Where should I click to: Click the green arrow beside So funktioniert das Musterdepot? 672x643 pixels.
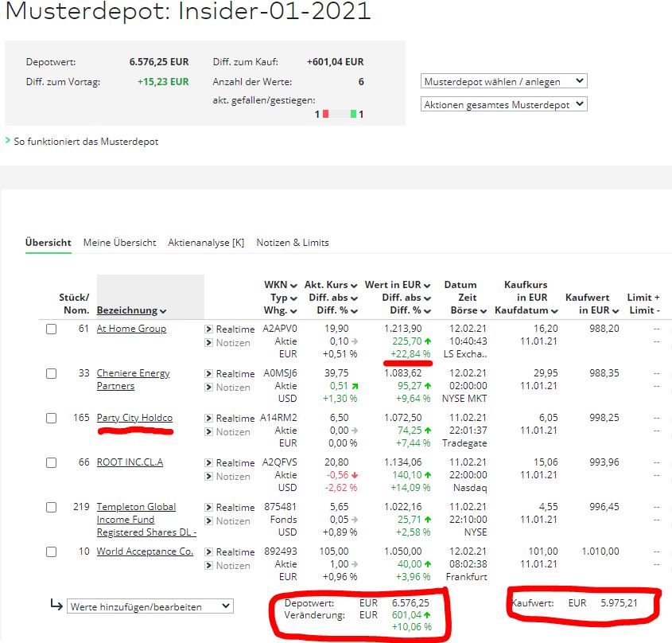click(8, 140)
